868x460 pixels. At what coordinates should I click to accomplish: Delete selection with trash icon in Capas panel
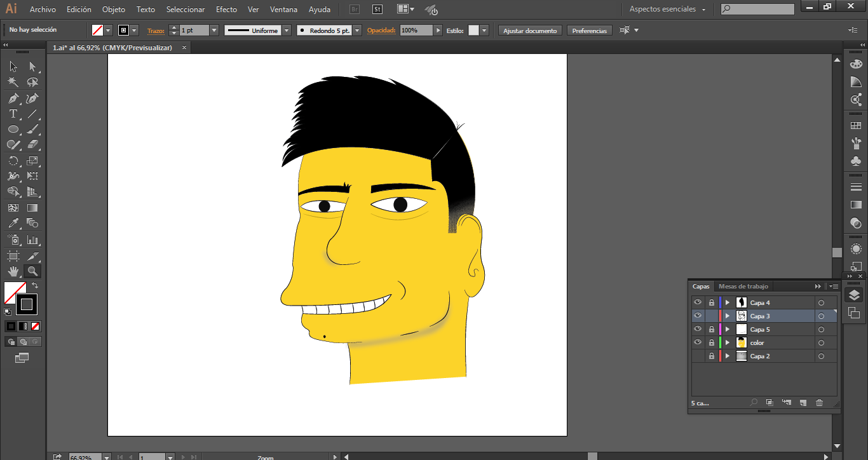pos(819,403)
